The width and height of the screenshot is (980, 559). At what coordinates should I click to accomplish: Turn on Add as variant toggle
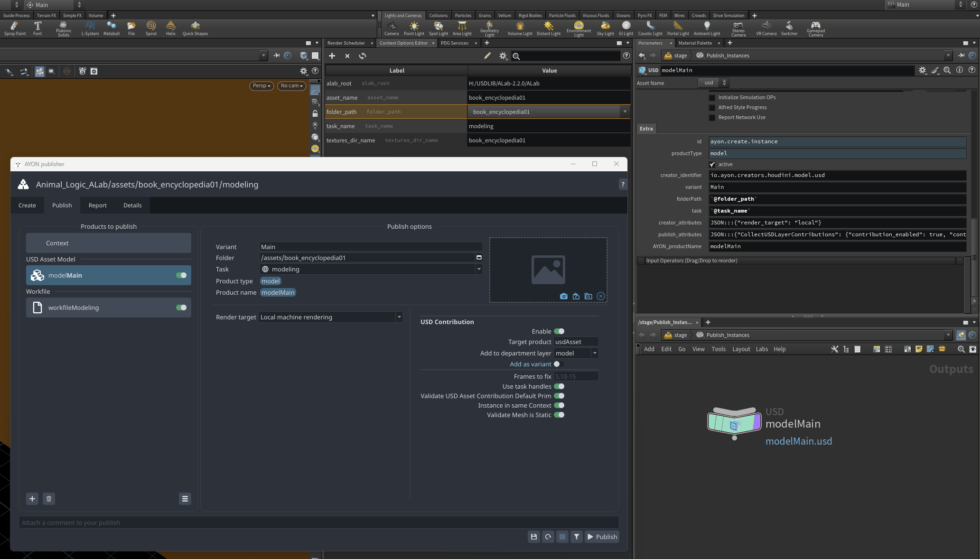559,364
